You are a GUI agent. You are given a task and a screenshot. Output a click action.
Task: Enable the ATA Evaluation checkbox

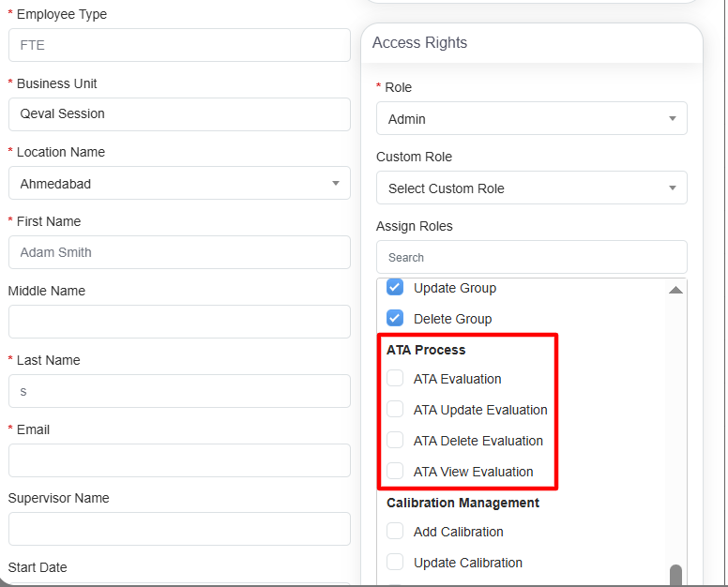coord(395,379)
